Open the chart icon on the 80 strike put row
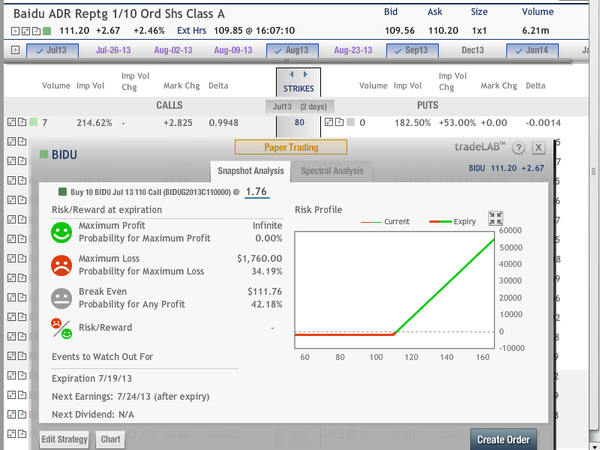 click(329, 122)
